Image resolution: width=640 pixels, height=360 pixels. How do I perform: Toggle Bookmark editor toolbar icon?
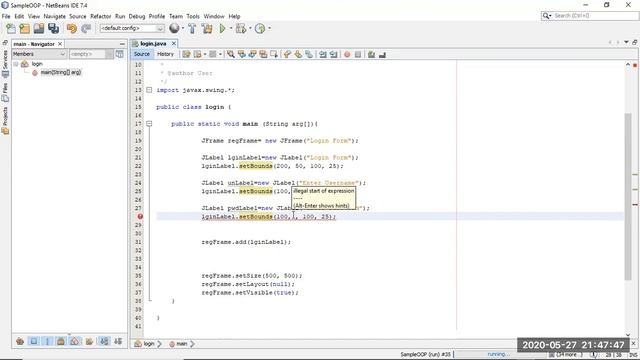[x=309, y=54]
